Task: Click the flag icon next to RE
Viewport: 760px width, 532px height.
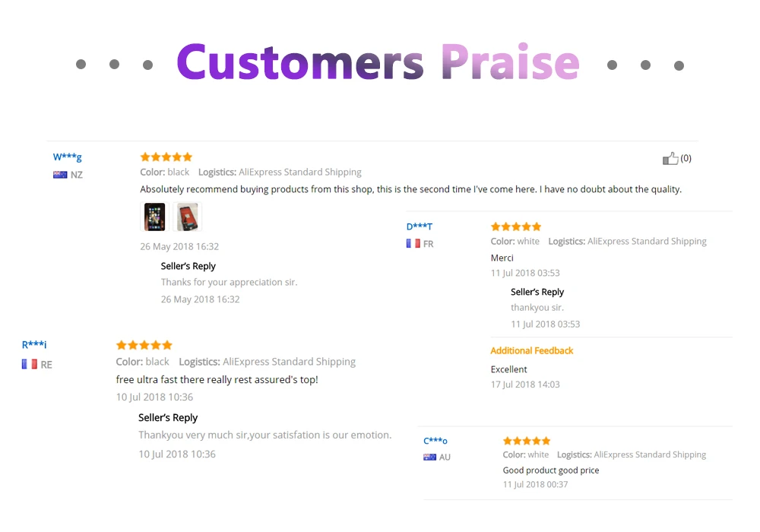Action: pos(29,364)
